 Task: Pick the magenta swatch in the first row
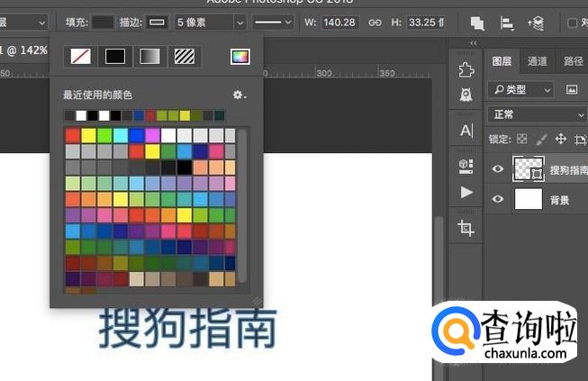point(152,135)
